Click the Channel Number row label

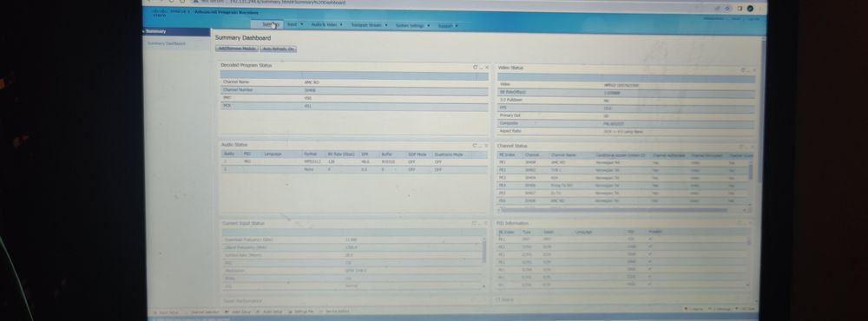coord(238,89)
